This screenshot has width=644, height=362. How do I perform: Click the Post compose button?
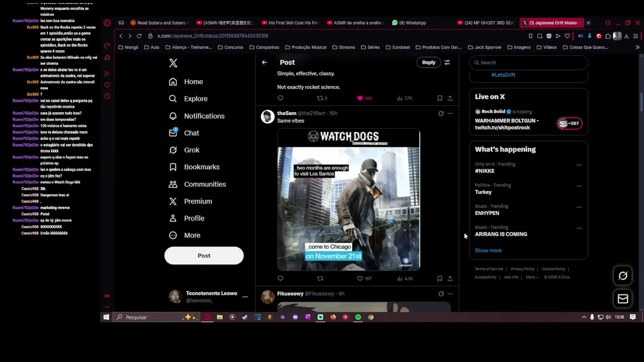pyautogui.click(x=204, y=256)
